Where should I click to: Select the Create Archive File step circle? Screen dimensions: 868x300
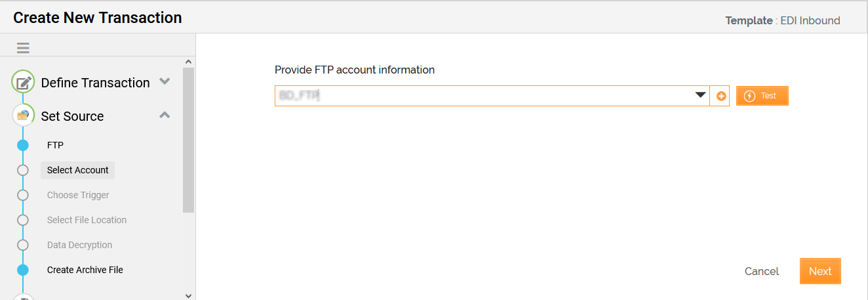23,270
